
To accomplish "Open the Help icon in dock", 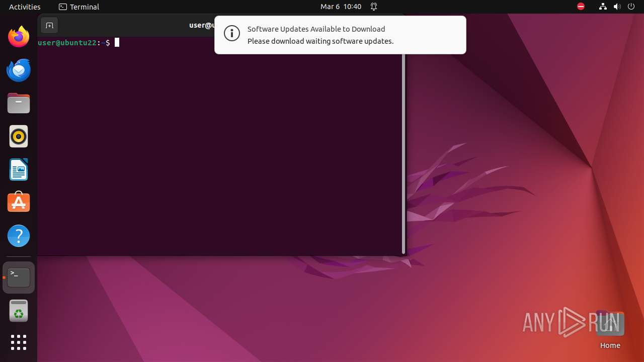I will pyautogui.click(x=19, y=236).
